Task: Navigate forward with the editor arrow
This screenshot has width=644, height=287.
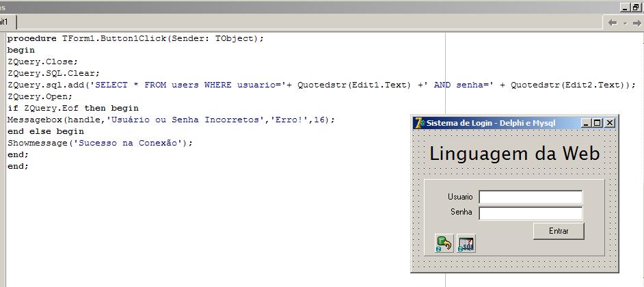Action: coord(637,23)
